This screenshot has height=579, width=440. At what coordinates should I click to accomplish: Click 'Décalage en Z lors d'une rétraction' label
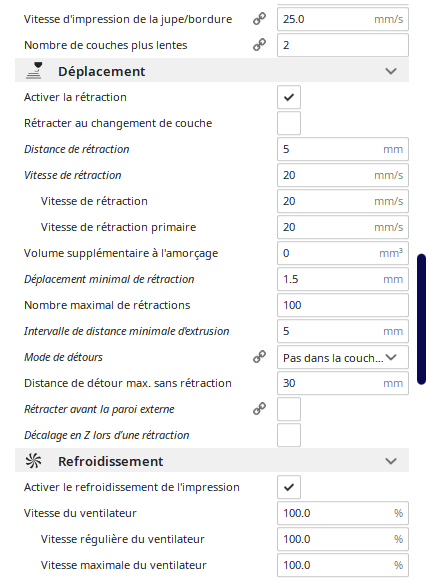click(106, 435)
